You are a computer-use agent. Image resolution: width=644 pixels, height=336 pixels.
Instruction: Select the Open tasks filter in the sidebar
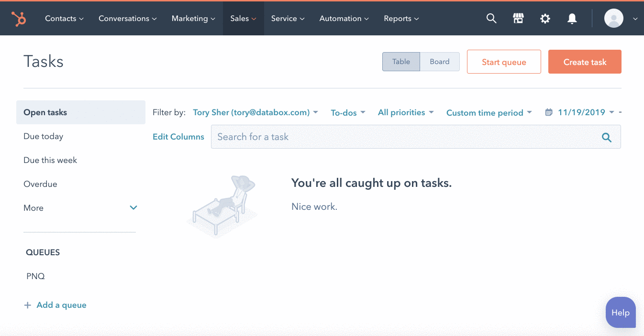point(45,112)
